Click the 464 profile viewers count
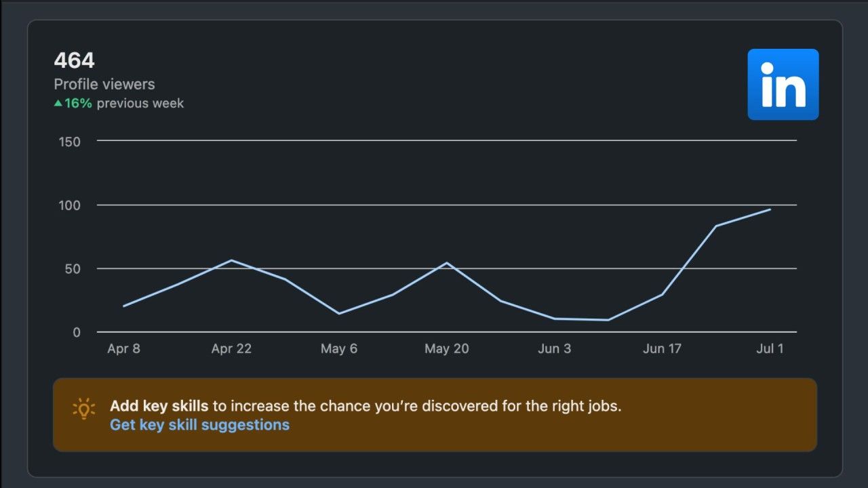 coord(74,61)
